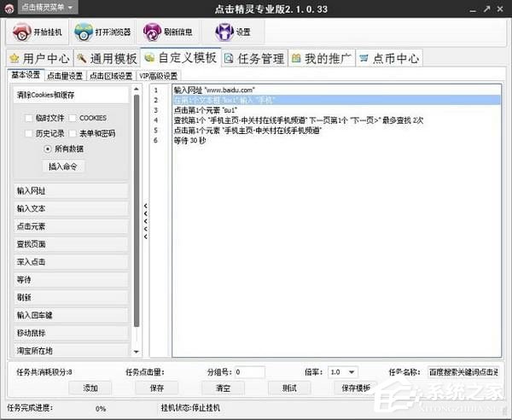Switch to 用户中心 tab

pos(39,58)
